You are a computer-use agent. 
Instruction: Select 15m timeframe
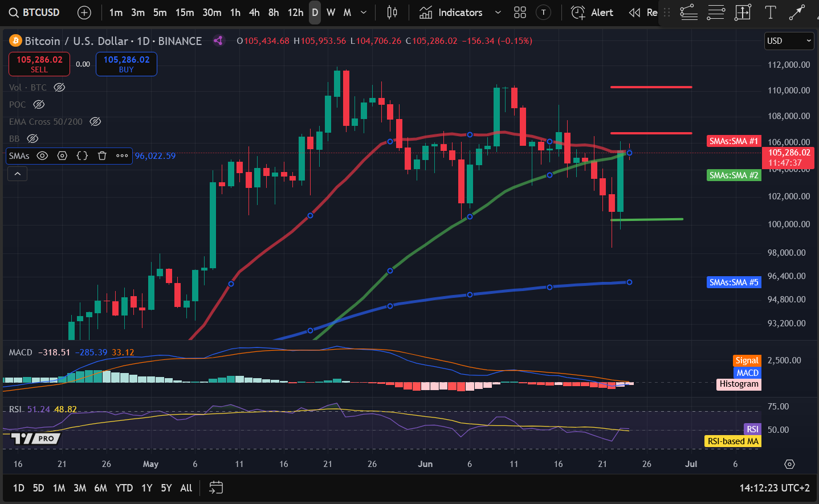[x=185, y=13]
